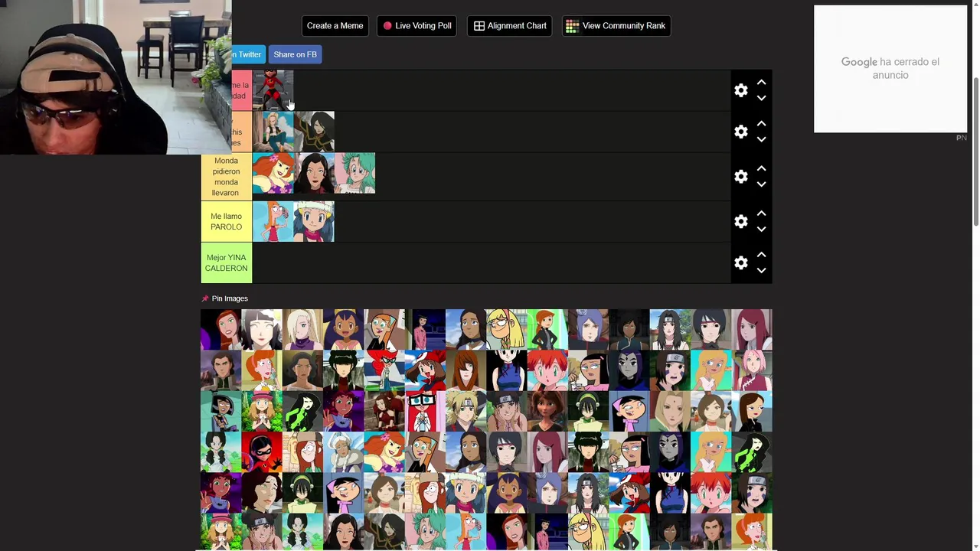
Task: Start a Live Voting Poll
Action: [x=417, y=26]
